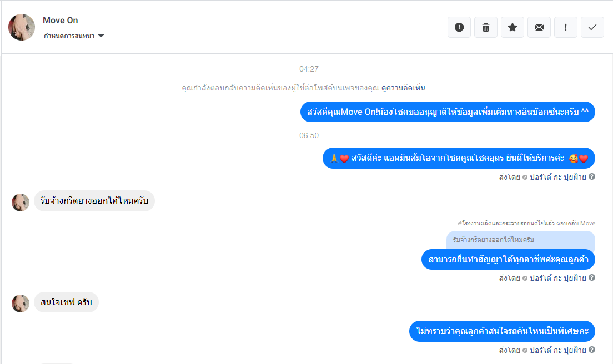Delete conversation with trash icon
Screen dimensions: 613x364
click(485, 27)
